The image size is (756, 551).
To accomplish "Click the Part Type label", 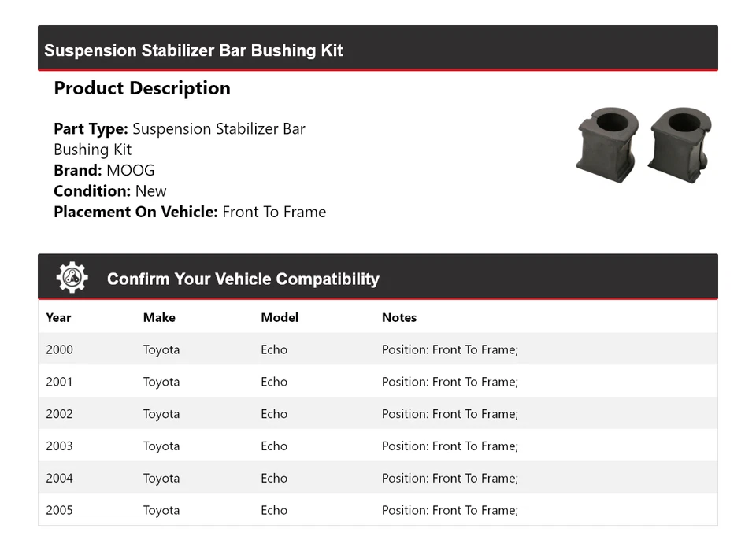I will pyautogui.click(x=91, y=128).
